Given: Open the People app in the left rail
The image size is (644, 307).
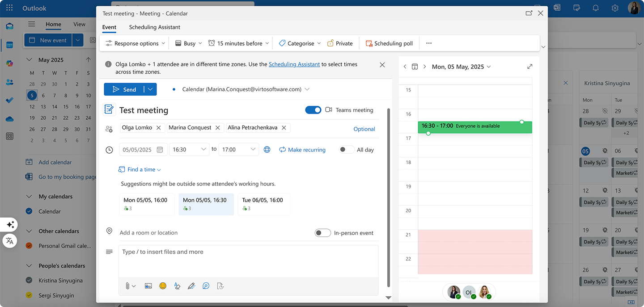Looking at the screenshot, I should point(9,82).
